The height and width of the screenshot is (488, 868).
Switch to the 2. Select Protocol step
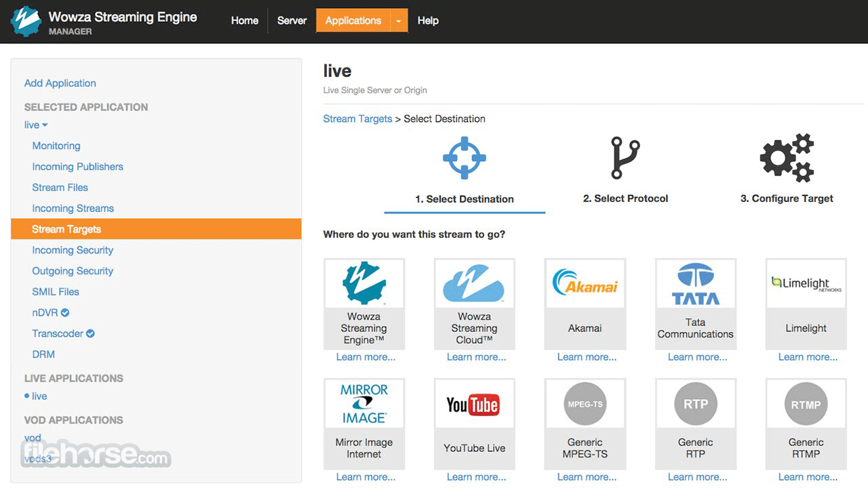click(x=625, y=199)
